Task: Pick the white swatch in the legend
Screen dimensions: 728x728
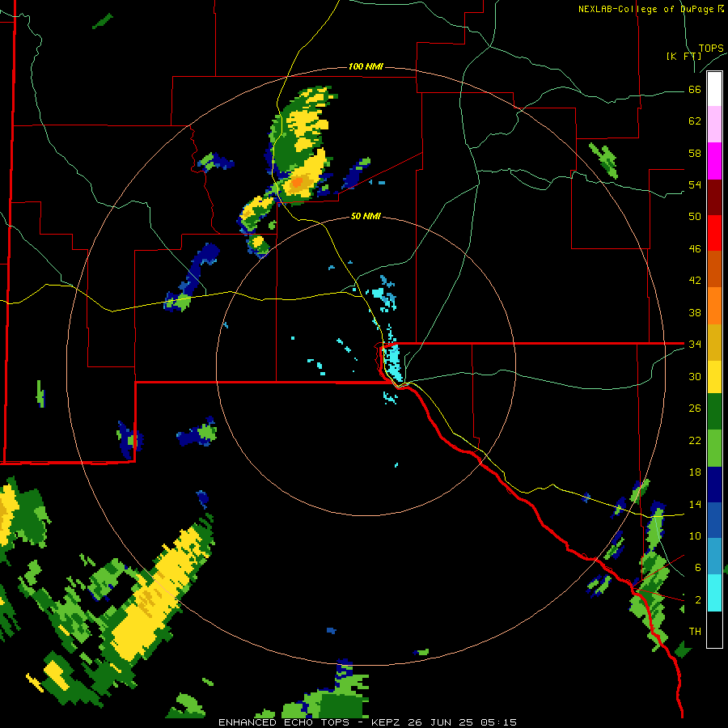Action: pos(714,89)
